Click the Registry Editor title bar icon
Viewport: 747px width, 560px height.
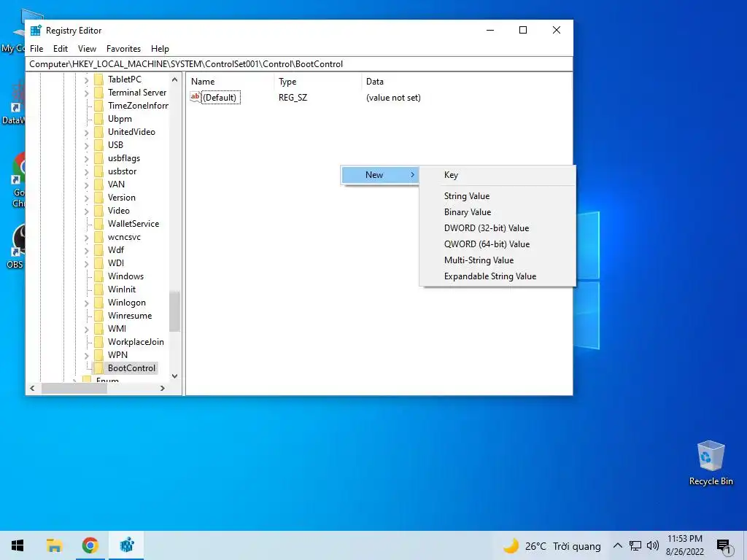[x=36, y=31]
